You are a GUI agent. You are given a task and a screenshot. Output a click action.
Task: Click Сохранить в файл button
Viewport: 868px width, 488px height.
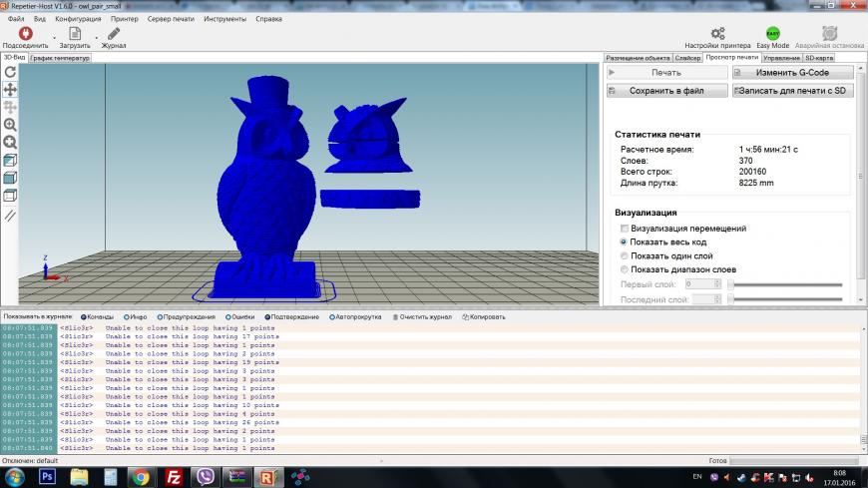pyautogui.click(x=667, y=90)
